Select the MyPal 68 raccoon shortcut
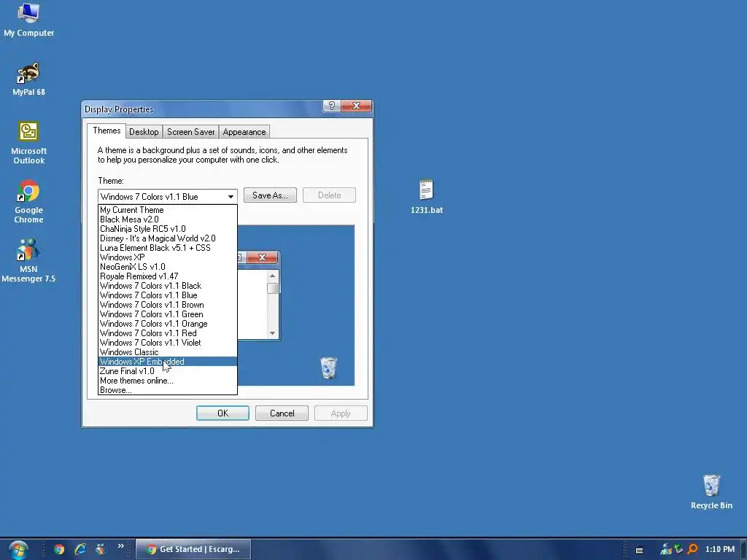 (28, 79)
